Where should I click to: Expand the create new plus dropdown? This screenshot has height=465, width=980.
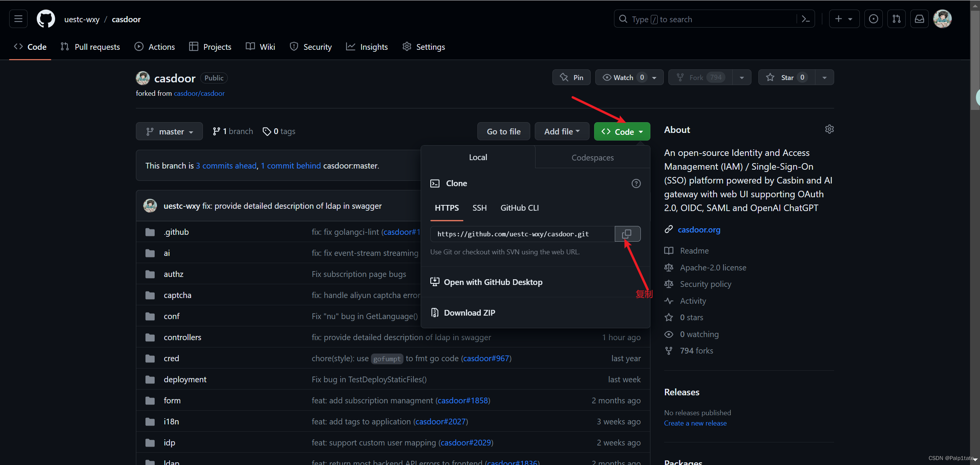pyautogui.click(x=844, y=19)
